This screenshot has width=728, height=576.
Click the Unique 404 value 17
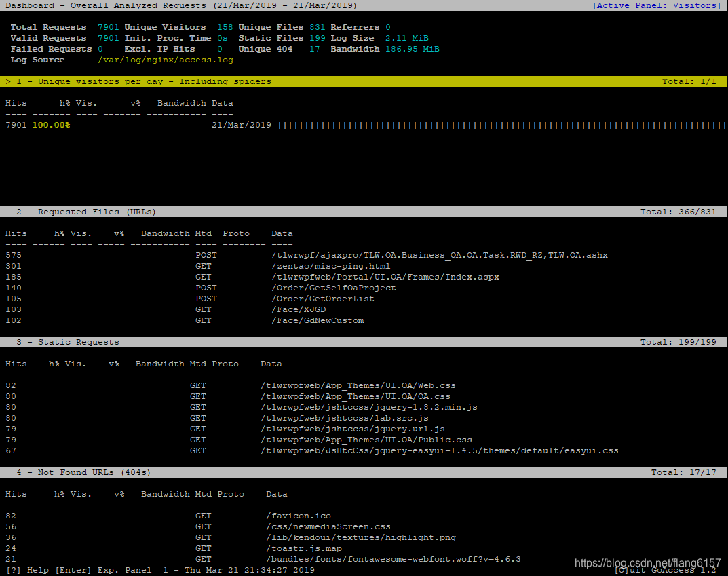314,50
